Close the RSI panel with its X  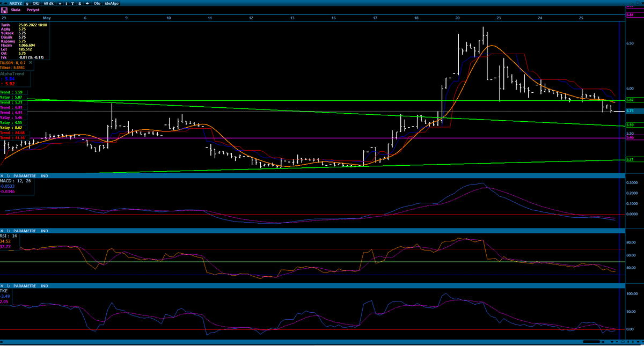pyautogui.click(x=2, y=231)
